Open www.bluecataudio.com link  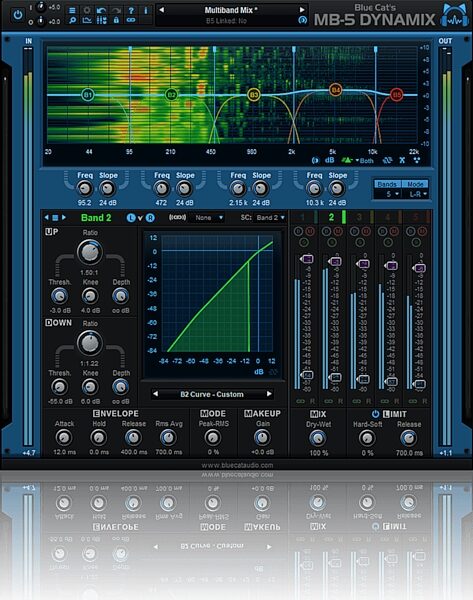[x=237, y=465]
